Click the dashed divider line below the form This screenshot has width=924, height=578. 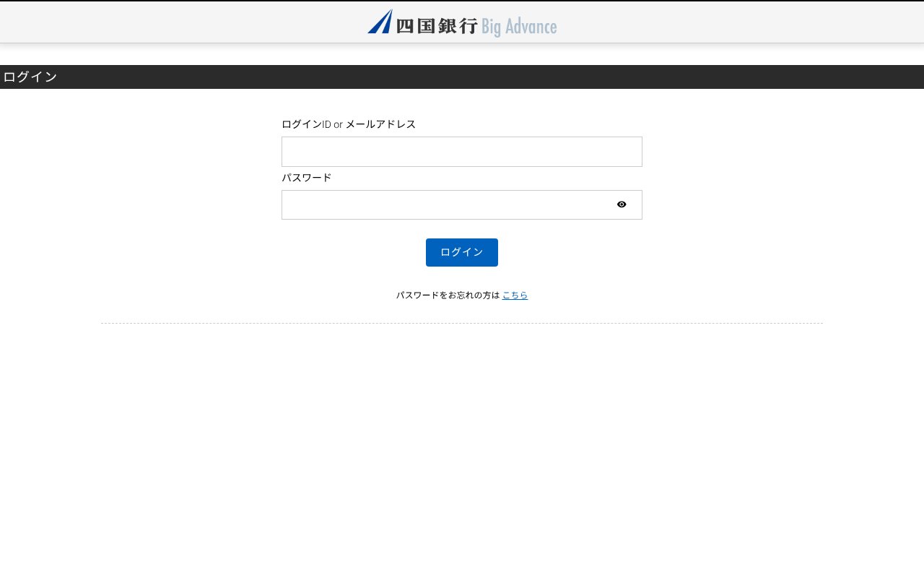click(x=462, y=322)
